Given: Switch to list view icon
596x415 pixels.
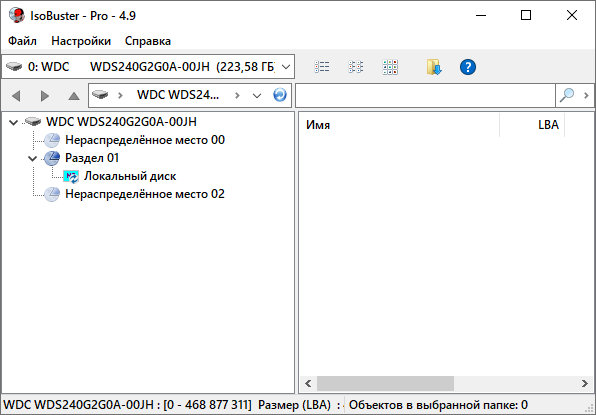Looking at the screenshot, I should [x=322, y=67].
